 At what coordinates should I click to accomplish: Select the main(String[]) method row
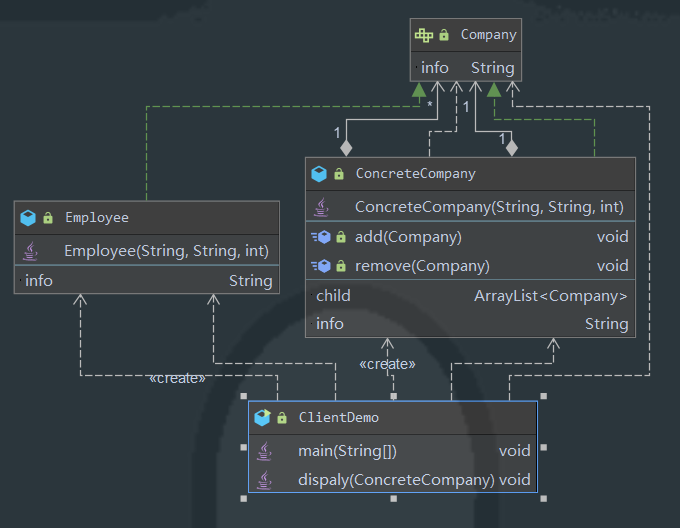[x=393, y=451]
